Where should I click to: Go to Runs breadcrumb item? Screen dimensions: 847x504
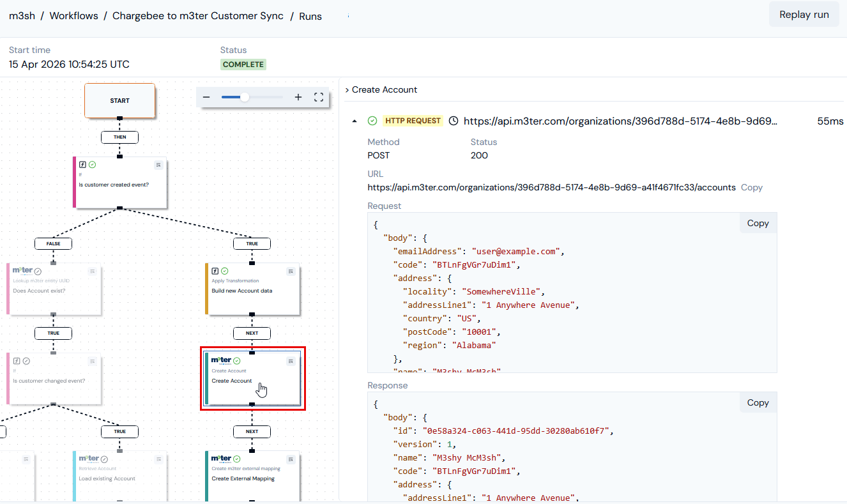[x=310, y=16]
